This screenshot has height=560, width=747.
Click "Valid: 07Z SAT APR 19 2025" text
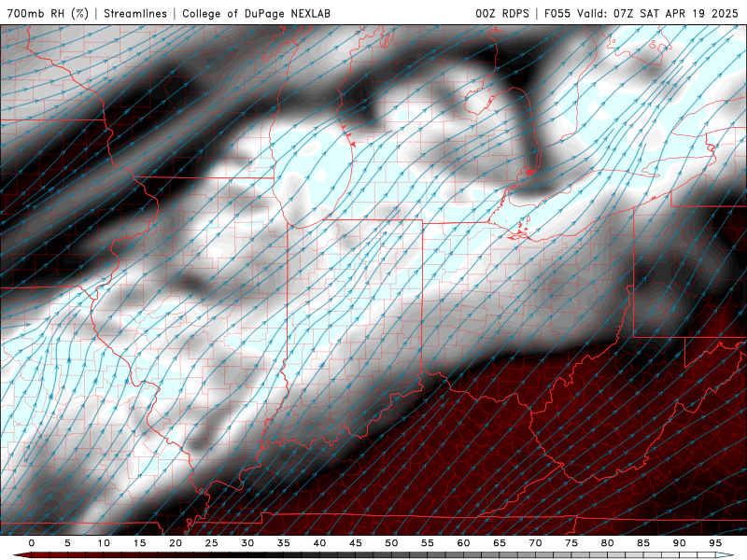[x=657, y=13]
